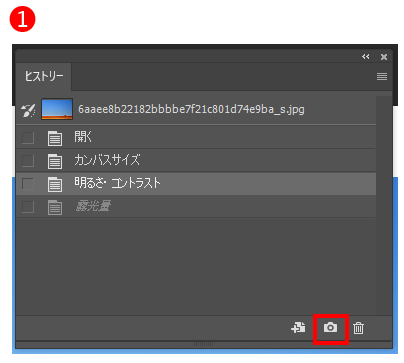Set history brush source for カンバスサイズ state
Viewport: 404px width, 363px height.
tap(28, 160)
